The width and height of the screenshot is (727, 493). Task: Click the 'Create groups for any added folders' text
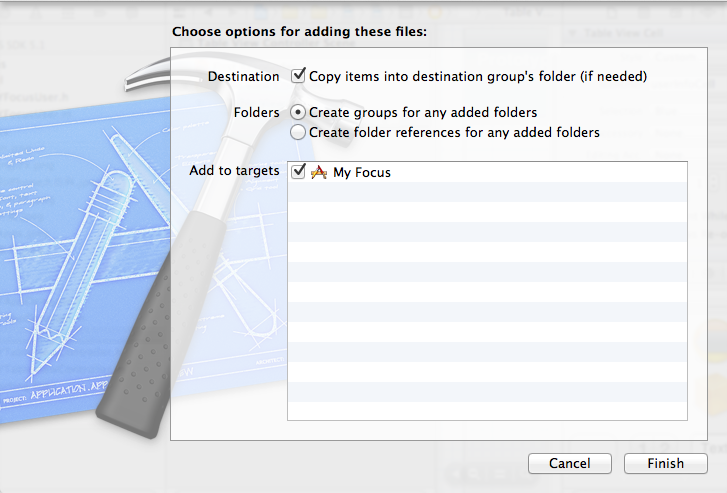(423, 113)
